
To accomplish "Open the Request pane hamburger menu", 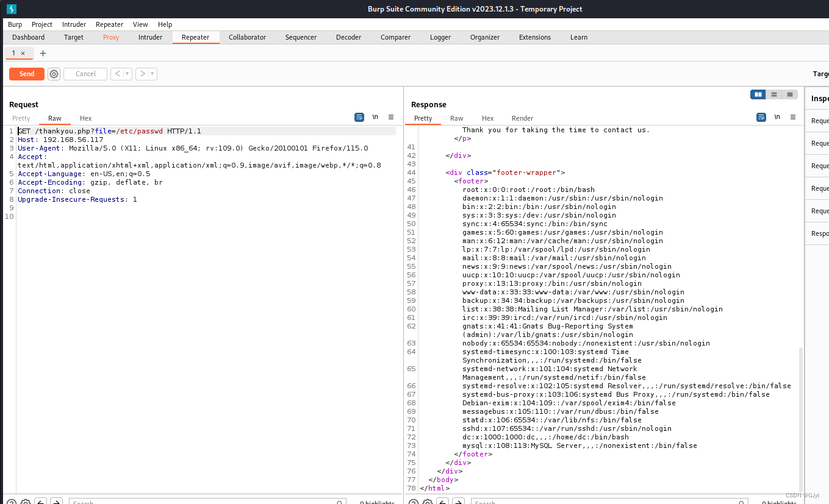I will pyautogui.click(x=391, y=117).
